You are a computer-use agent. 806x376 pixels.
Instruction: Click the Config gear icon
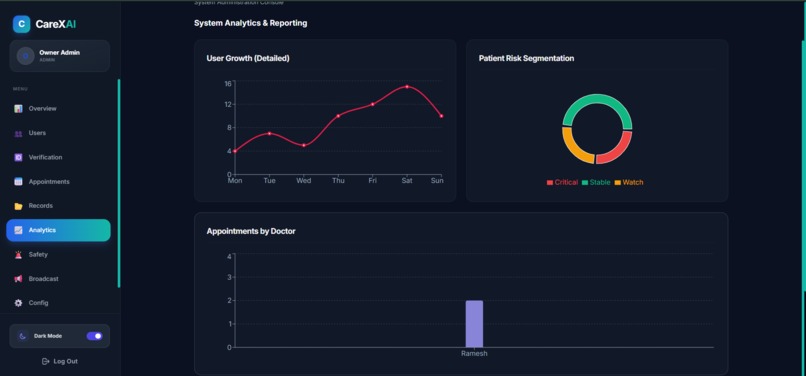click(x=19, y=303)
